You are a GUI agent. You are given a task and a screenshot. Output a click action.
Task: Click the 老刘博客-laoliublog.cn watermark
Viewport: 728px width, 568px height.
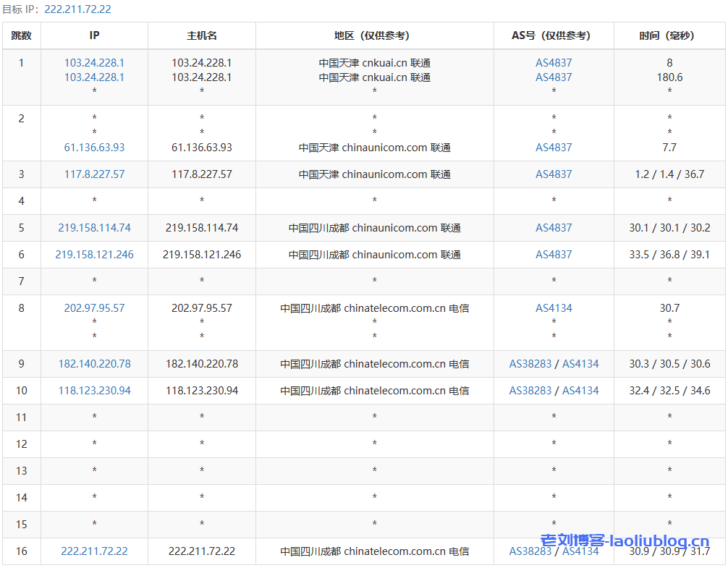pos(625,541)
